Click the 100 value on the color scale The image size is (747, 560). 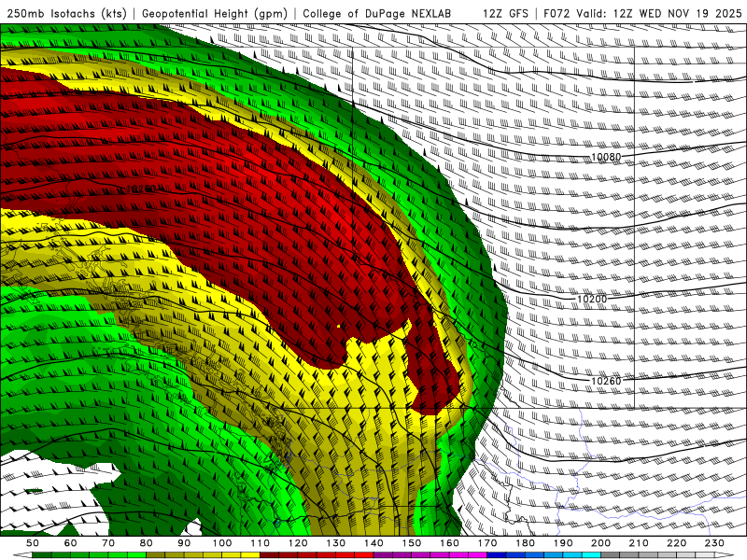(x=222, y=543)
